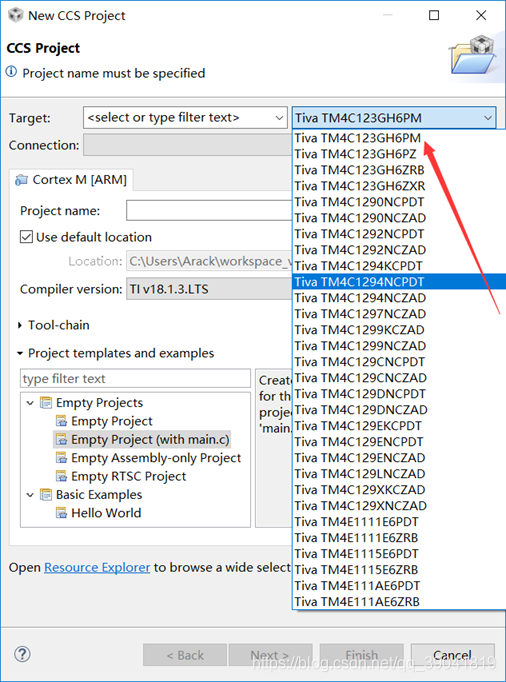The width and height of the screenshot is (506, 682).
Task: Close the New CCS Project dialog
Action: (481, 16)
